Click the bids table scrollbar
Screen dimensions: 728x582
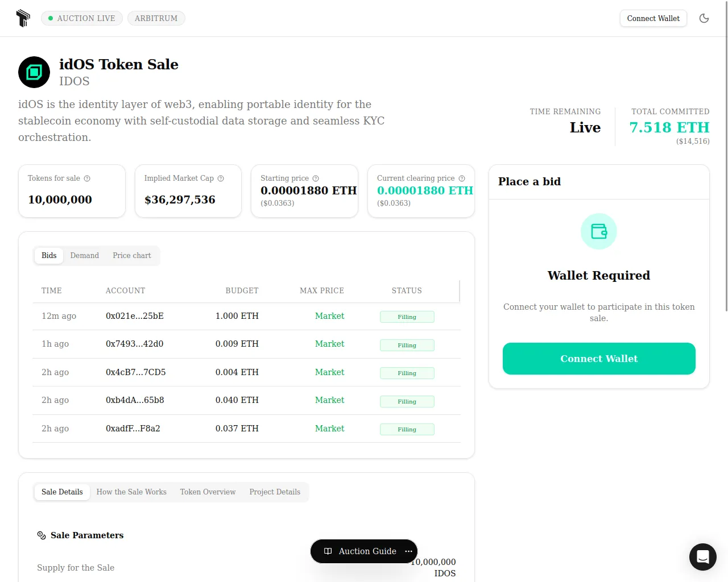[460, 291]
